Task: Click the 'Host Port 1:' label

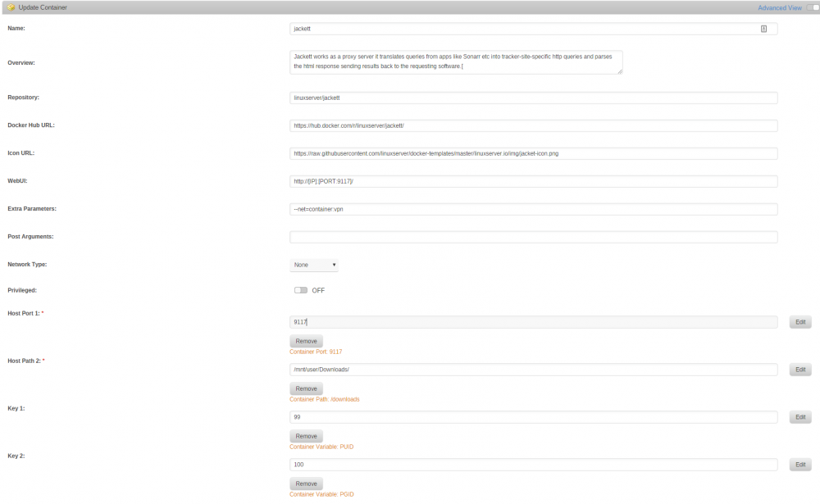Action: (x=24, y=313)
